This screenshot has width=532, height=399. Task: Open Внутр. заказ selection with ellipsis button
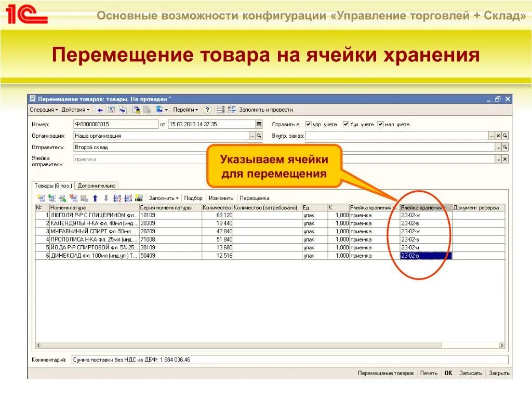491,136
